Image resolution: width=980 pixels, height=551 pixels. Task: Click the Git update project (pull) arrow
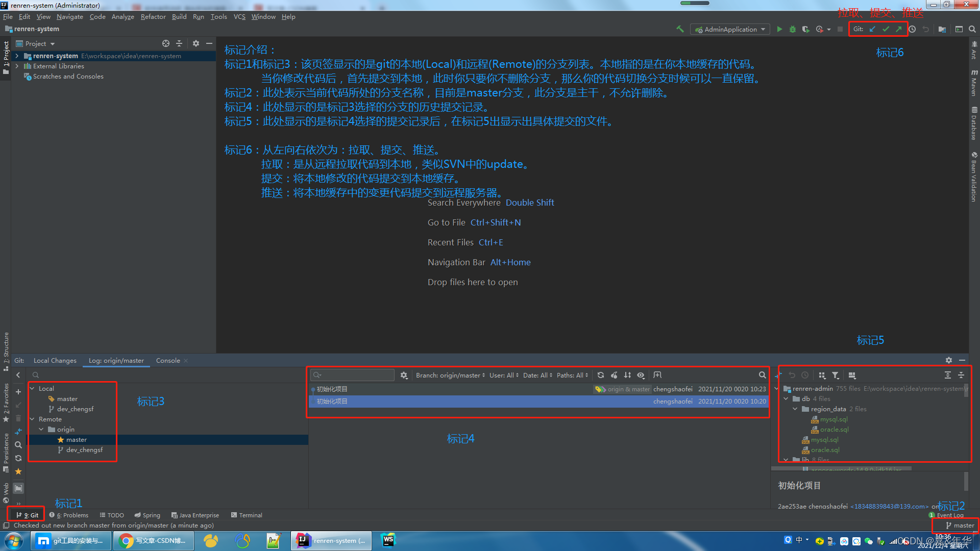tap(872, 29)
